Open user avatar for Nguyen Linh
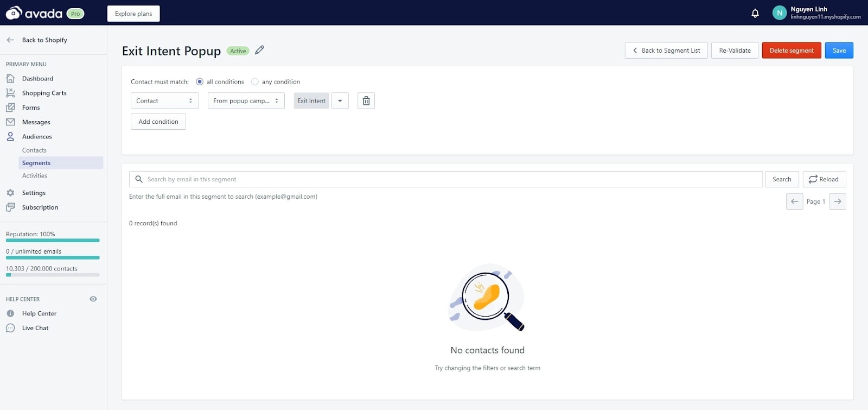The height and width of the screenshot is (410, 868). click(779, 13)
